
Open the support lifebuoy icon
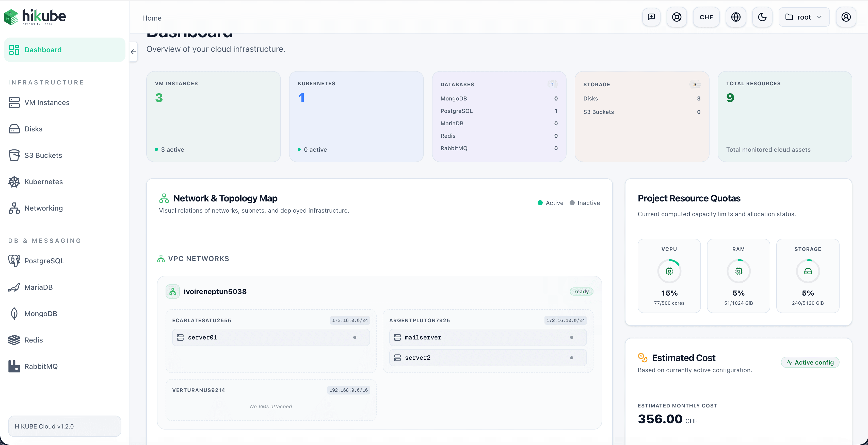click(x=677, y=17)
